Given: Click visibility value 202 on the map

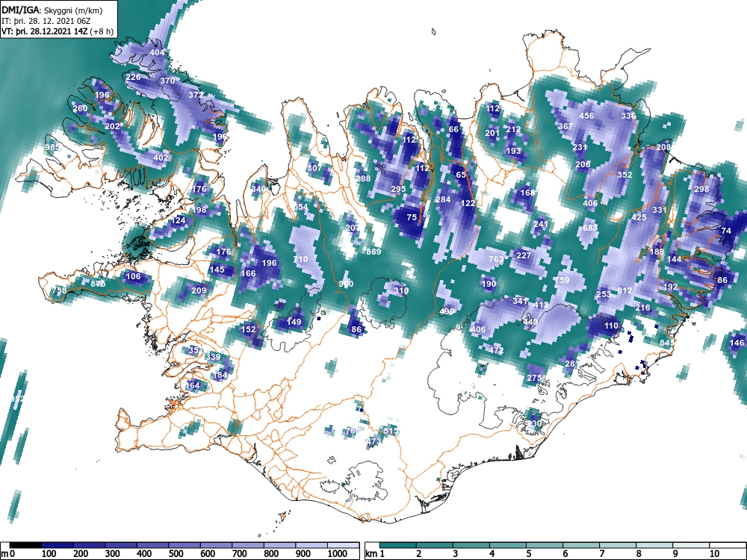Looking at the screenshot, I should pos(113,126).
